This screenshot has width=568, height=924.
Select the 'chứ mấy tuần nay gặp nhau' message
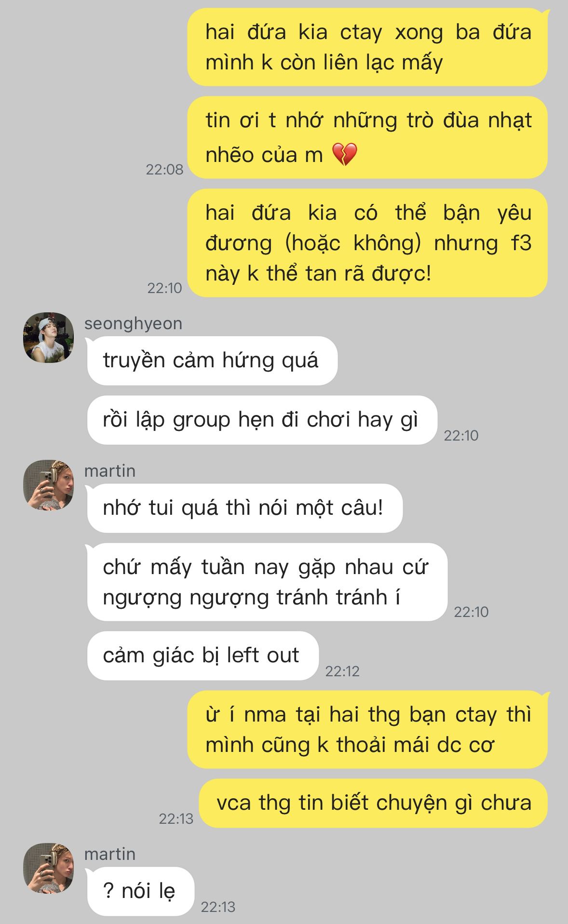point(267,582)
